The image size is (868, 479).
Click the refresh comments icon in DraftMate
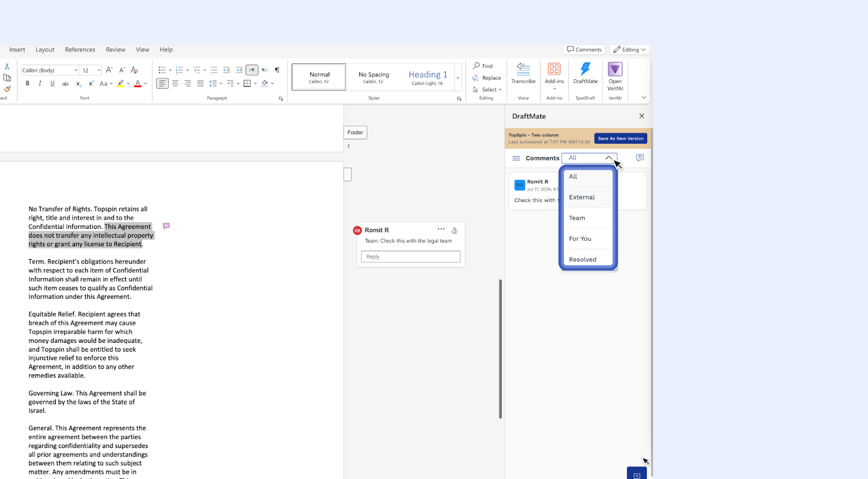(640, 158)
